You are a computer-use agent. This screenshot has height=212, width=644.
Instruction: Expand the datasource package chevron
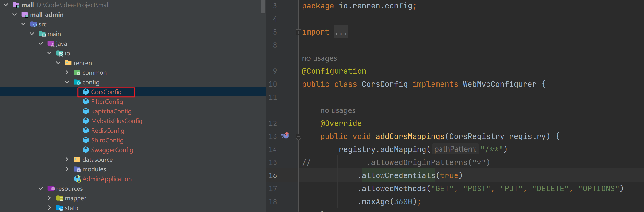(67, 159)
